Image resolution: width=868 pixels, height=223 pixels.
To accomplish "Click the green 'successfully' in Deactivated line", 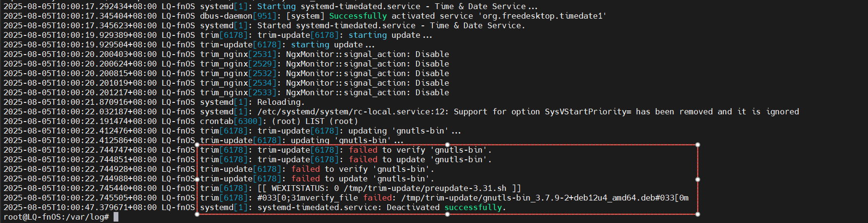I will pyautogui.click(x=473, y=207).
